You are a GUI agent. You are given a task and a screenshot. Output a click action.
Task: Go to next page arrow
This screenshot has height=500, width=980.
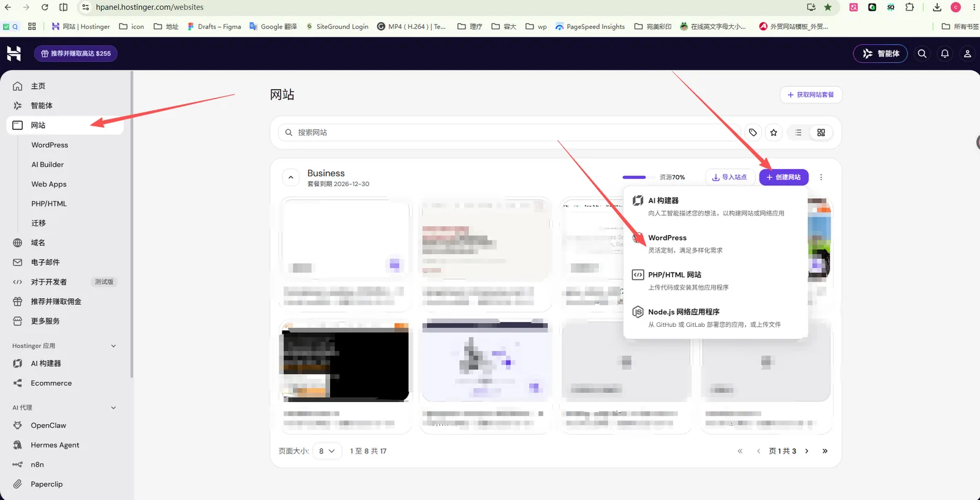[x=807, y=451]
